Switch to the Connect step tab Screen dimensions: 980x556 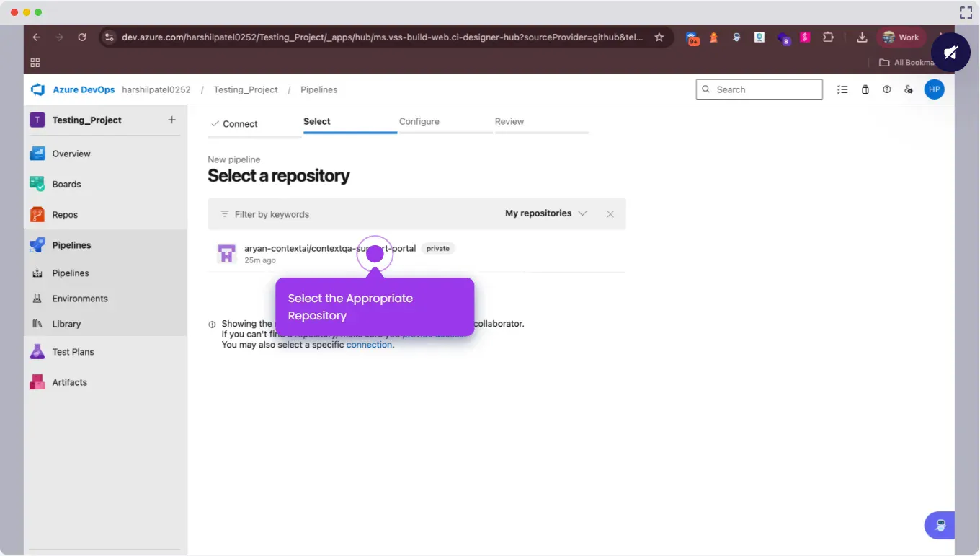tap(239, 124)
